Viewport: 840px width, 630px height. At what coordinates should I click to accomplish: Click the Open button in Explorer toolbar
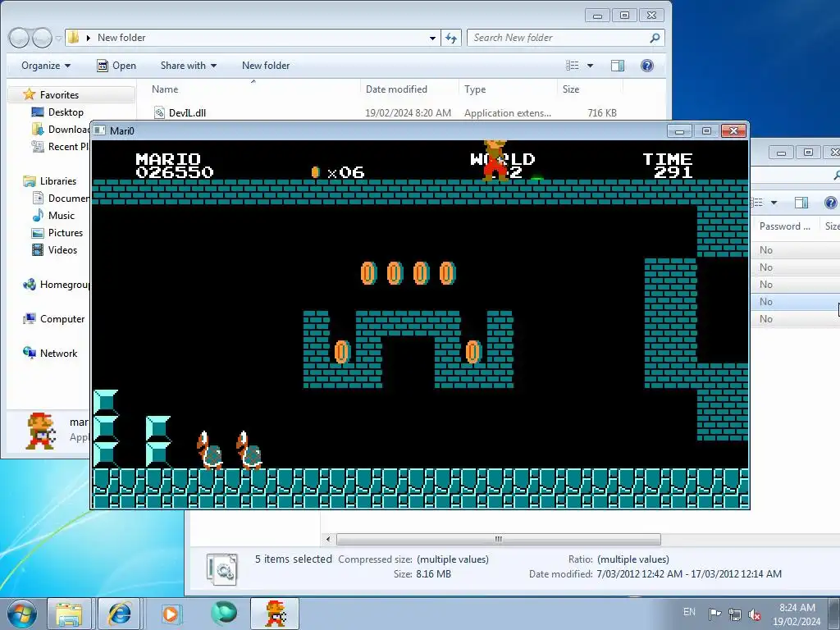[116, 66]
